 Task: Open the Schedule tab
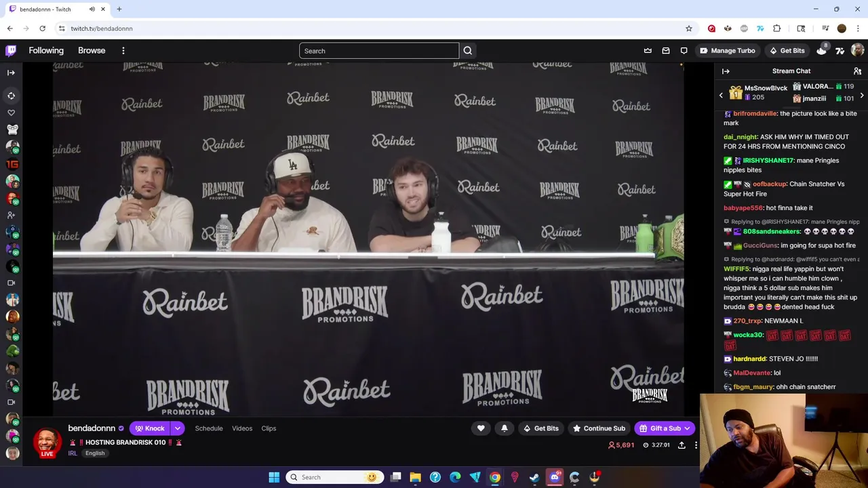(x=209, y=428)
